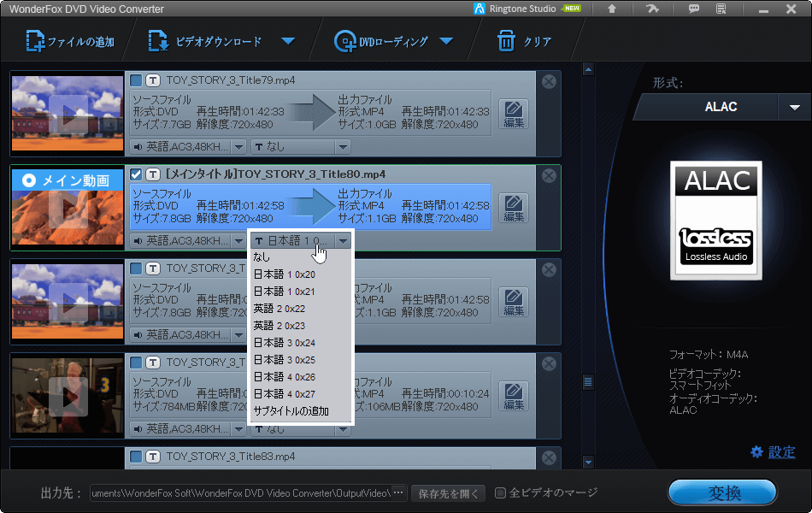Click the ALAC Lossless Audio format image

[x=716, y=221]
